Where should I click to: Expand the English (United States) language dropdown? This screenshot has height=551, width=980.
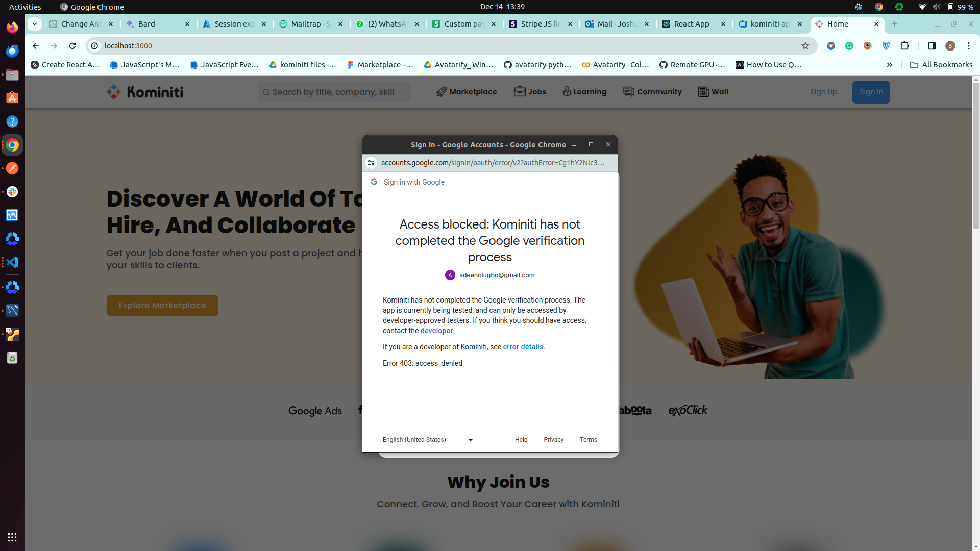[428, 440]
